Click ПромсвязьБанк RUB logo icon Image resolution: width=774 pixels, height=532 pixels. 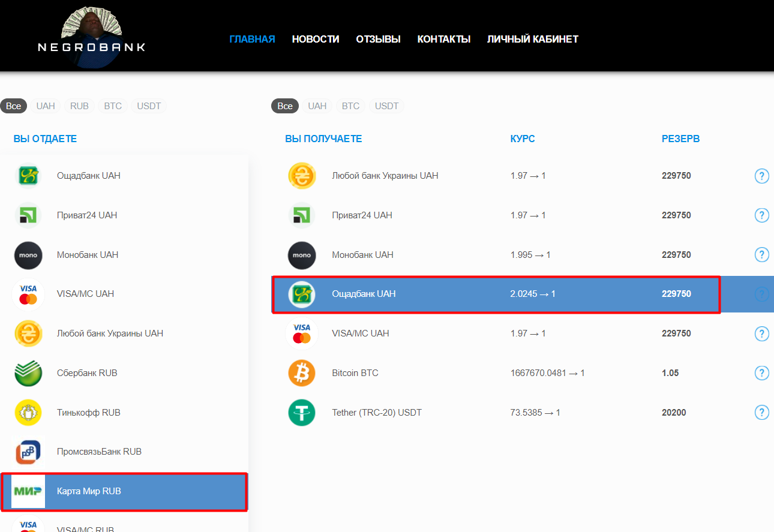pyautogui.click(x=28, y=452)
